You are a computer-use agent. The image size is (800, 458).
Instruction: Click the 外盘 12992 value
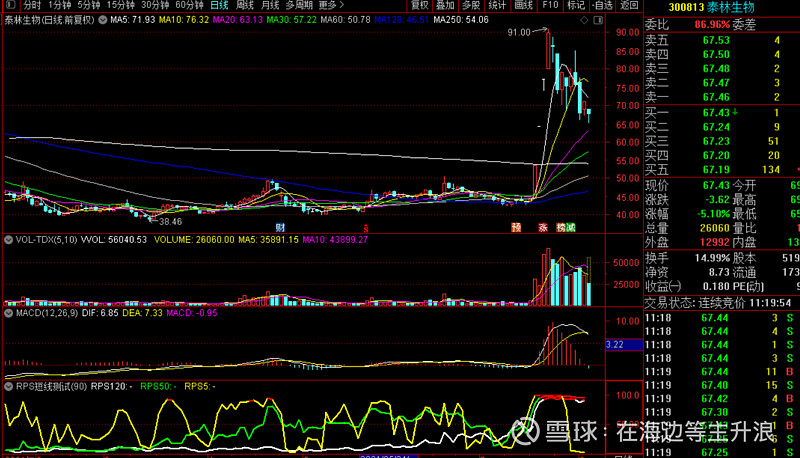[x=714, y=242]
